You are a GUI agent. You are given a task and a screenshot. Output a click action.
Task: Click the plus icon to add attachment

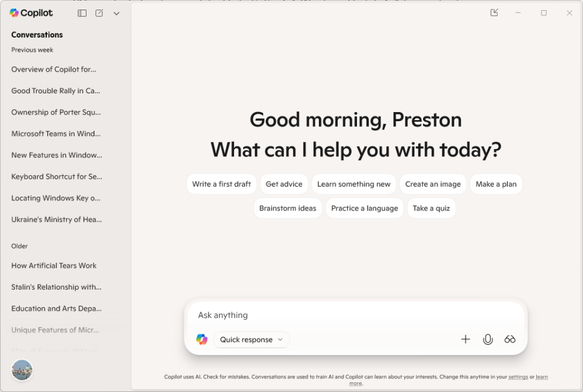click(465, 339)
